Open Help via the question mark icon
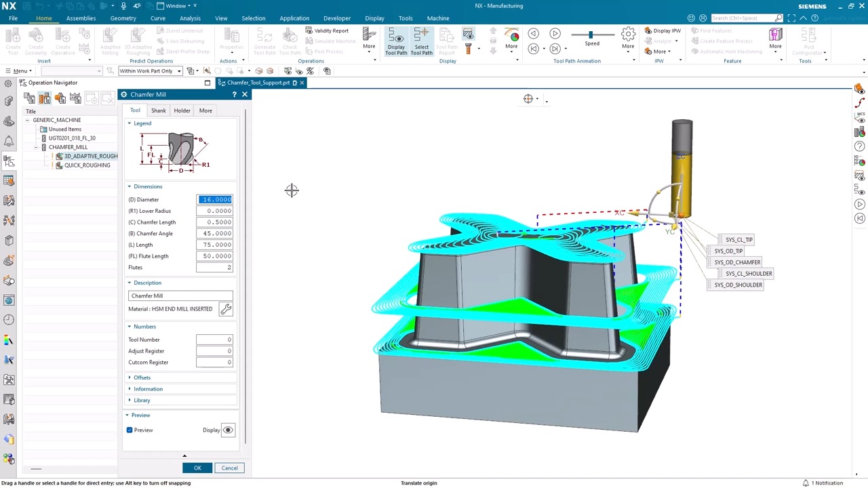 814,18
